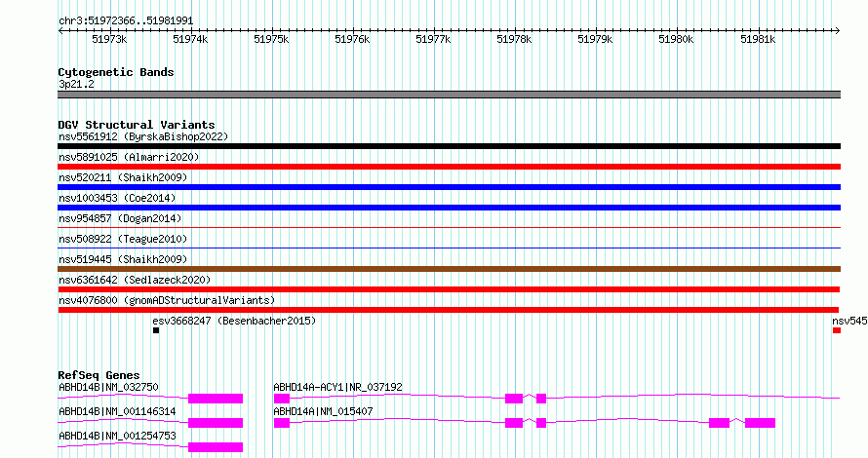Viewport: 868px width, 458px height.
Task: Select the red nsv5891025 variant bar
Action: coord(449,167)
